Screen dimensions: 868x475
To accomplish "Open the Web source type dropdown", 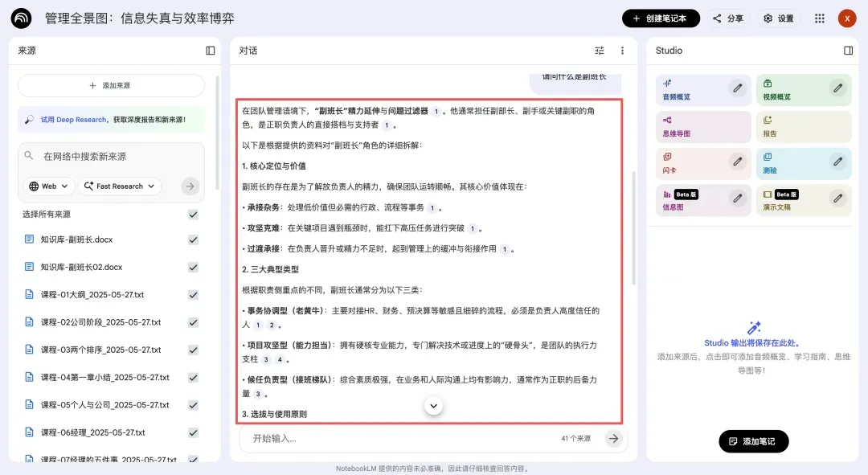I will (48, 186).
